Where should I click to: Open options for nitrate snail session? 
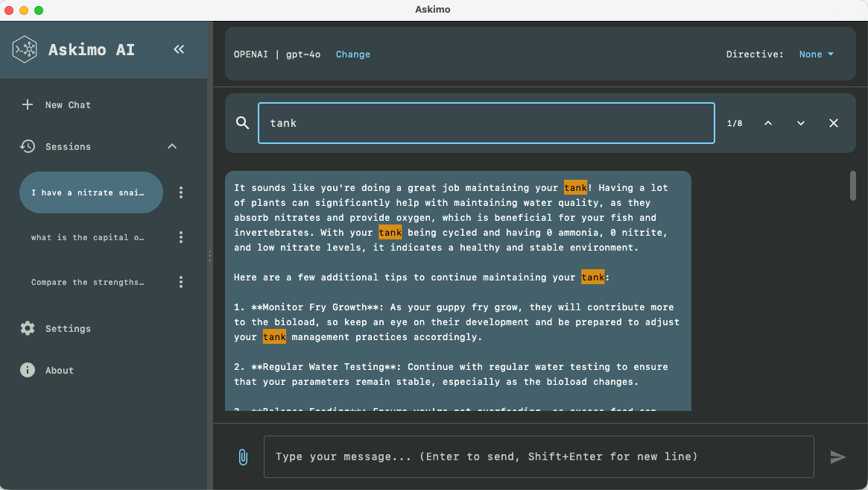[181, 192]
